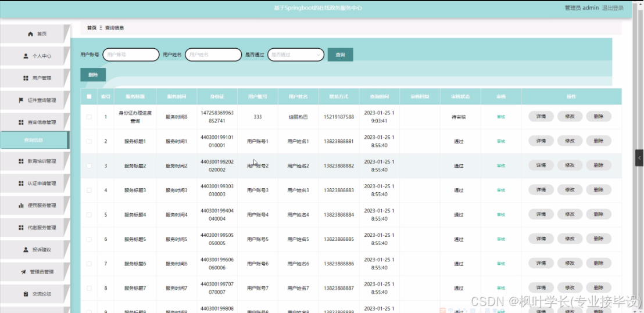644x313 pixels.
Task: Click the grid icon for 代缴服务管理
Action: click(22, 228)
